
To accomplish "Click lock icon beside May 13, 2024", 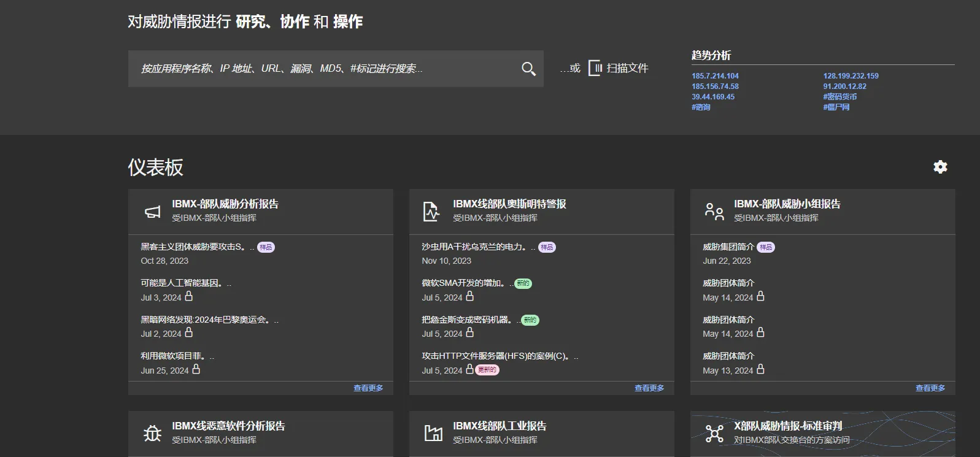I will point(761,369).
